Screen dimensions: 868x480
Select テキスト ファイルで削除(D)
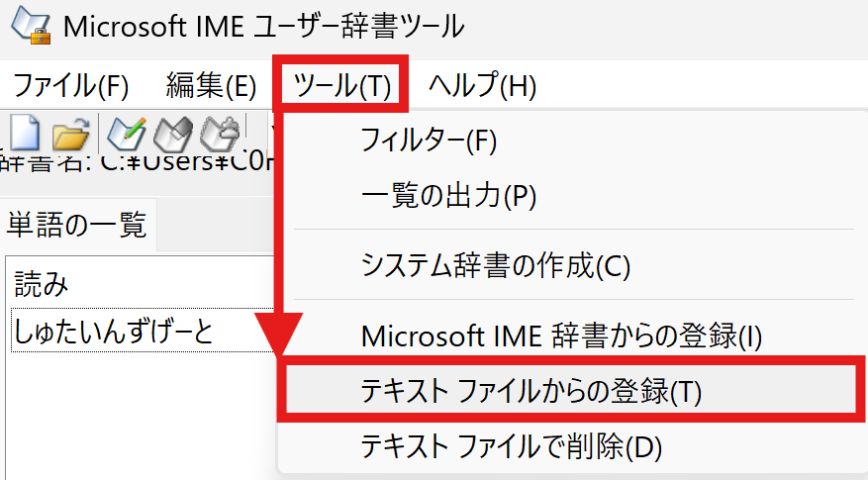pos(511,446)
